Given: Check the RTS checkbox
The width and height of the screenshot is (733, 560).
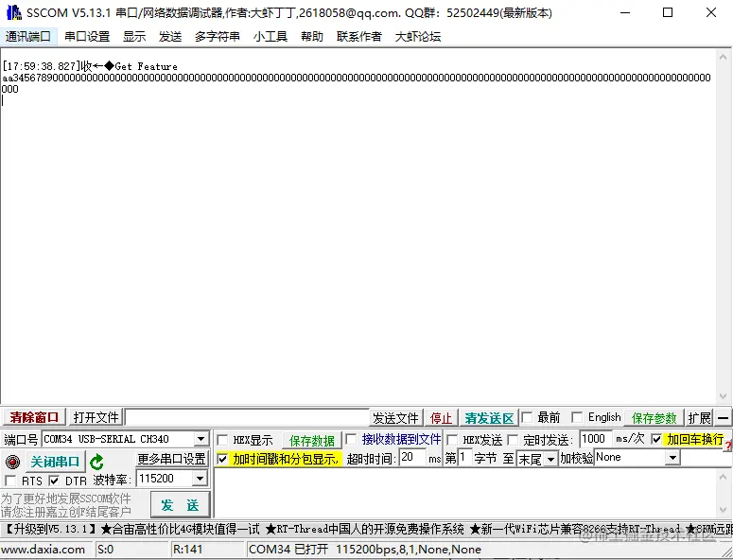Looking at the screenshot, I should (x=9, y=481).
